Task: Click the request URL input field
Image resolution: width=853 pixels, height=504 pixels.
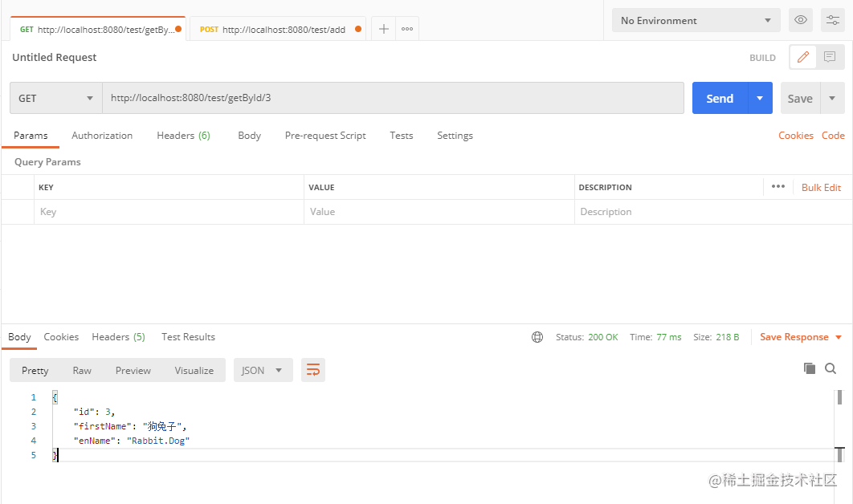Action: (x=393, y=98)
